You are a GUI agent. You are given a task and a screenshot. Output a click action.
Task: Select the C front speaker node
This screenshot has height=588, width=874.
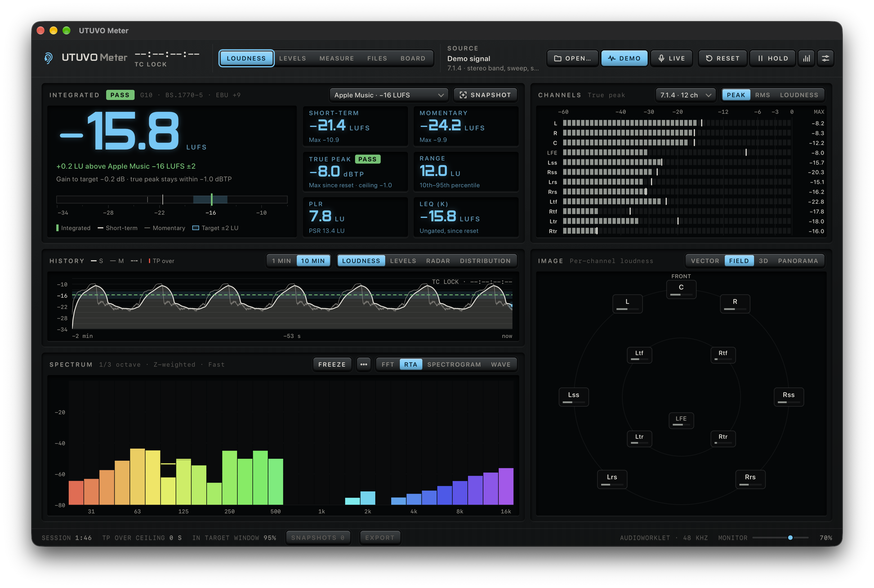[x=681, y=289]
